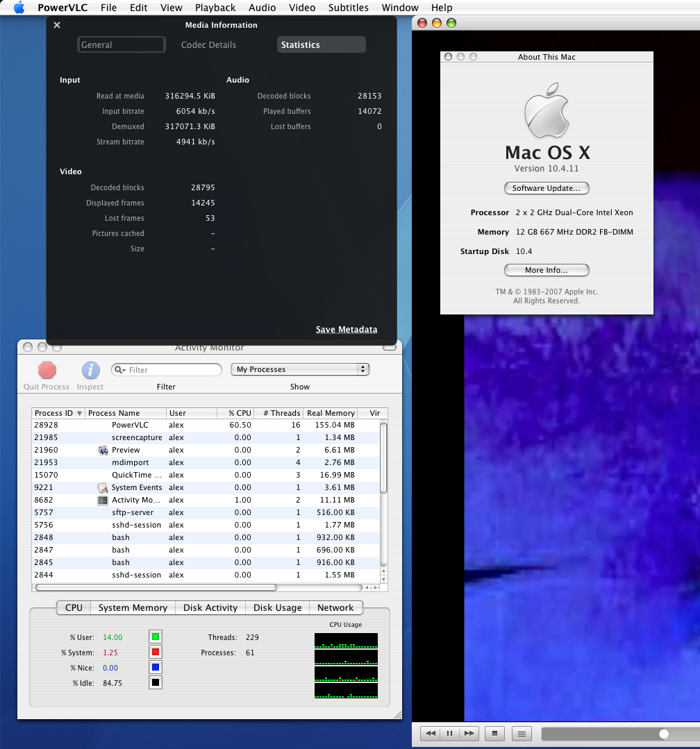The image size is (700, 749).
Task: Click fast forward button in player
Action: click(469, 733)
